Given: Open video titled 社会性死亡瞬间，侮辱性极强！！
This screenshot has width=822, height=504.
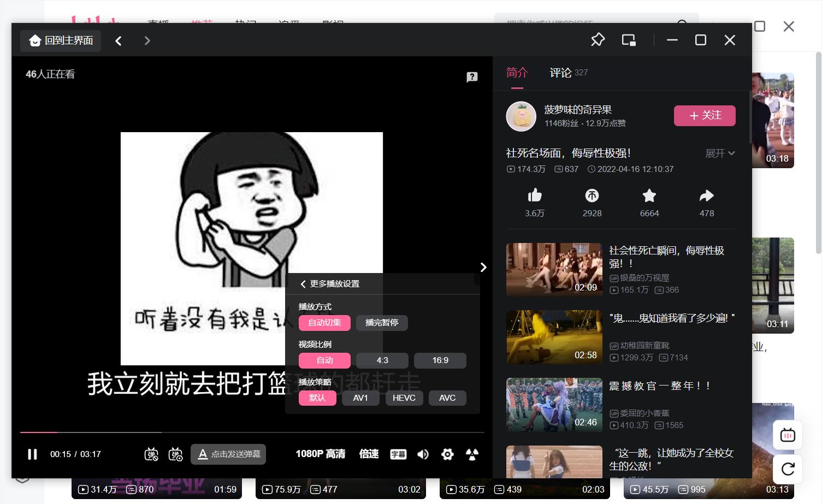Looking at the screenshot, I should pyautogui.click(x=666, y=257).
